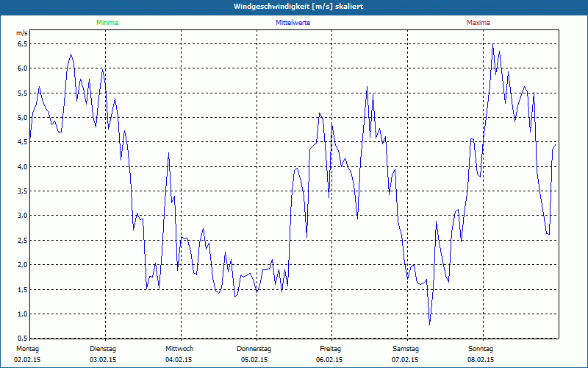Select Mittwoch on the time axis
Image resolution: width=588 pixels, height=368 pixels.
pos(179,348)
